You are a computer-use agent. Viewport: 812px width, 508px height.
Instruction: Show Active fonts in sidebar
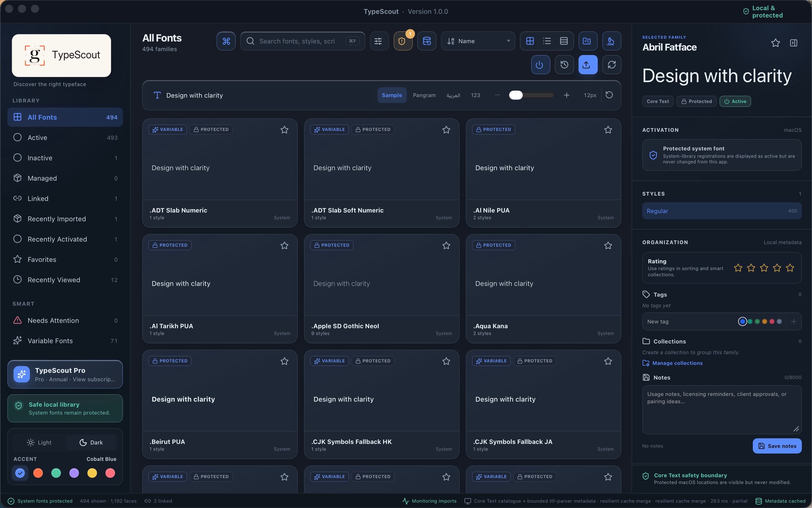tap(65, 137)
